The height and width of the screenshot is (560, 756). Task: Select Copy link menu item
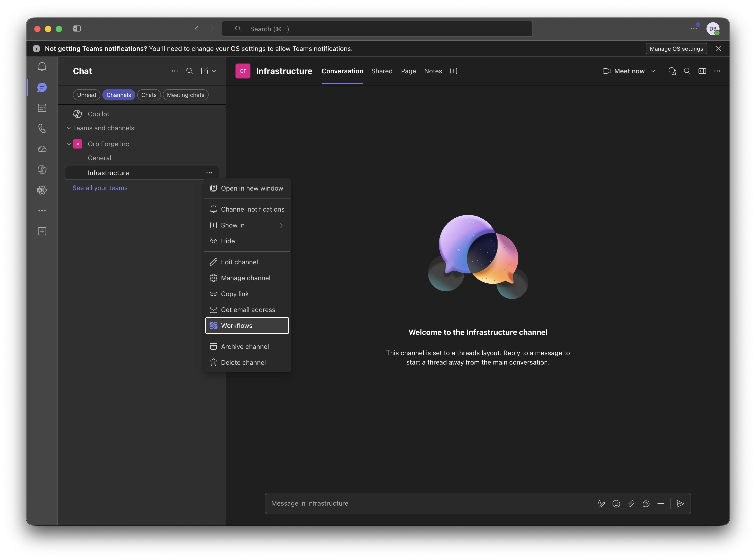coord(247,294)
